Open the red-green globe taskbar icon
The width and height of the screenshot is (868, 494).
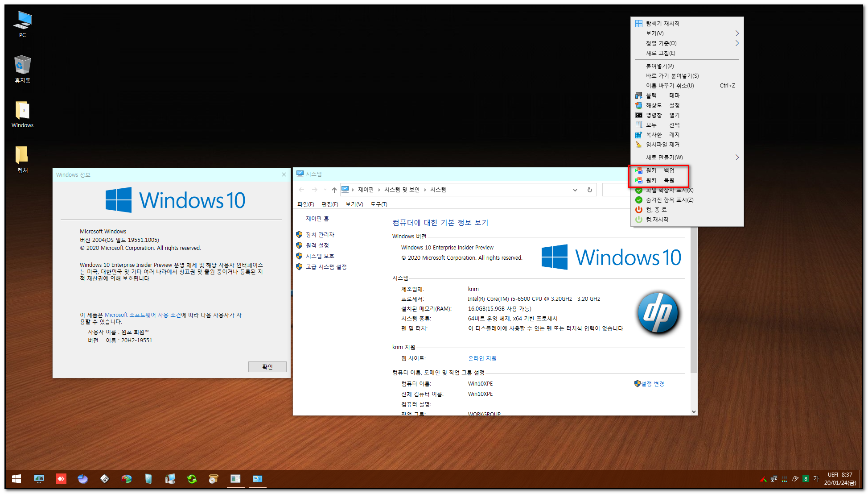click(127, 479)
